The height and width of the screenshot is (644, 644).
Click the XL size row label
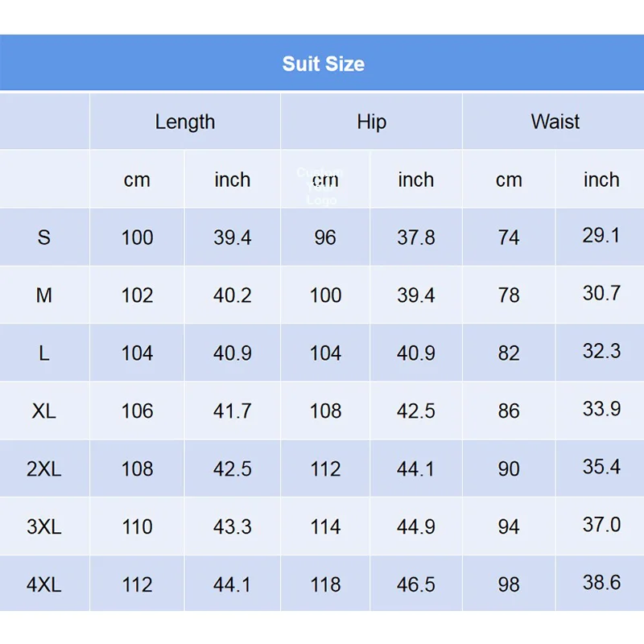point(44,411)
